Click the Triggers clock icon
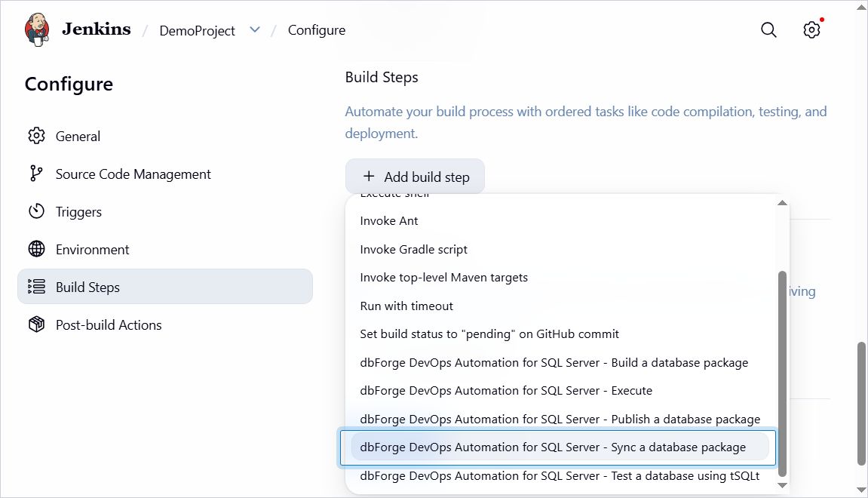The image size is (868, 498). [x=36, y=211]
